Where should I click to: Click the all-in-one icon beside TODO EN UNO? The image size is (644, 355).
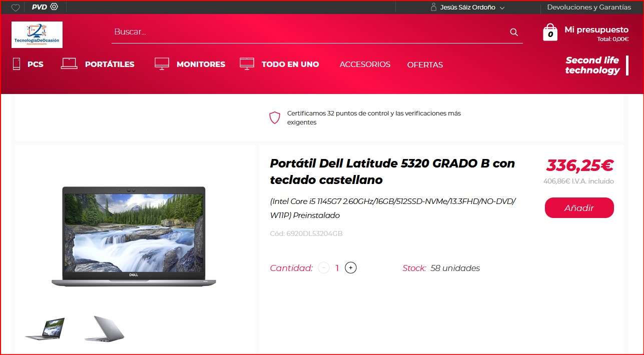click(247, 64)
